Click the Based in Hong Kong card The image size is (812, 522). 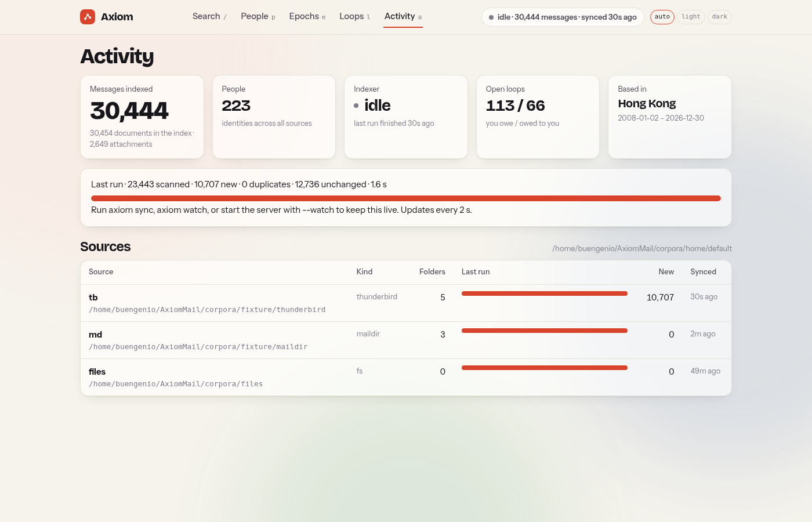[670, 117]
